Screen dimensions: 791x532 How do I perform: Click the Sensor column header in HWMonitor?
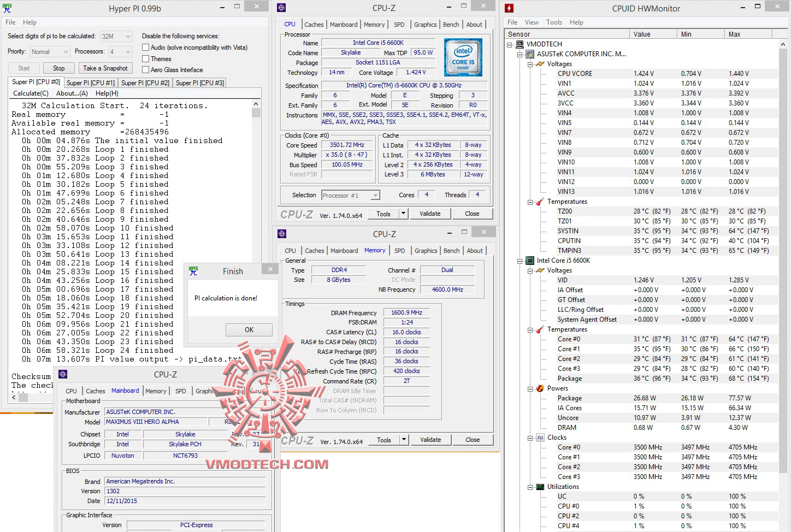click(x=567, y=34)
